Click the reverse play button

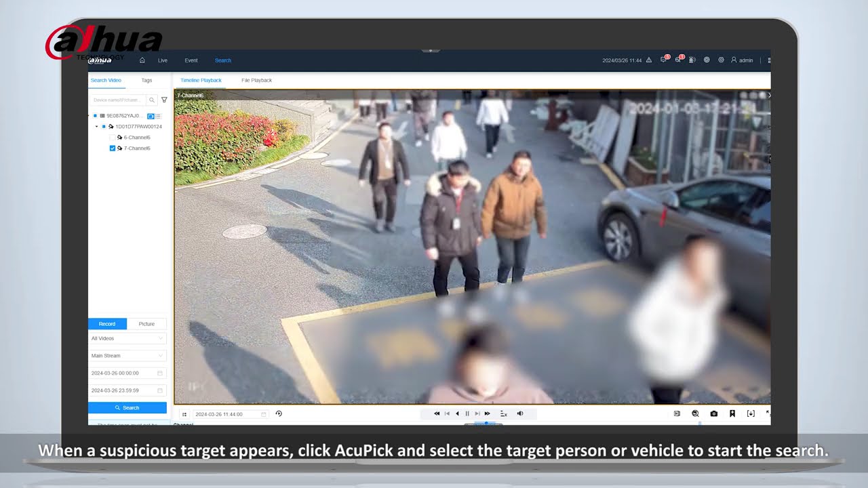coord(457,413)
